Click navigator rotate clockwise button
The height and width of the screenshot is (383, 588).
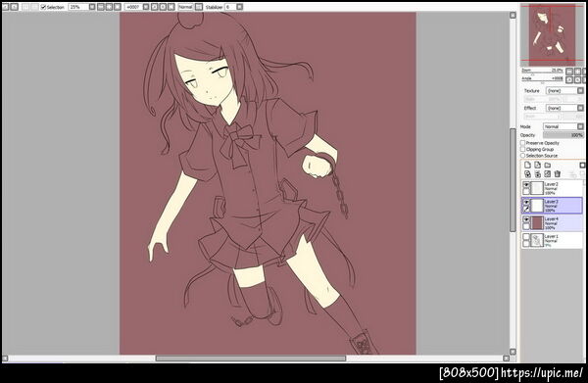pos(577,79)
